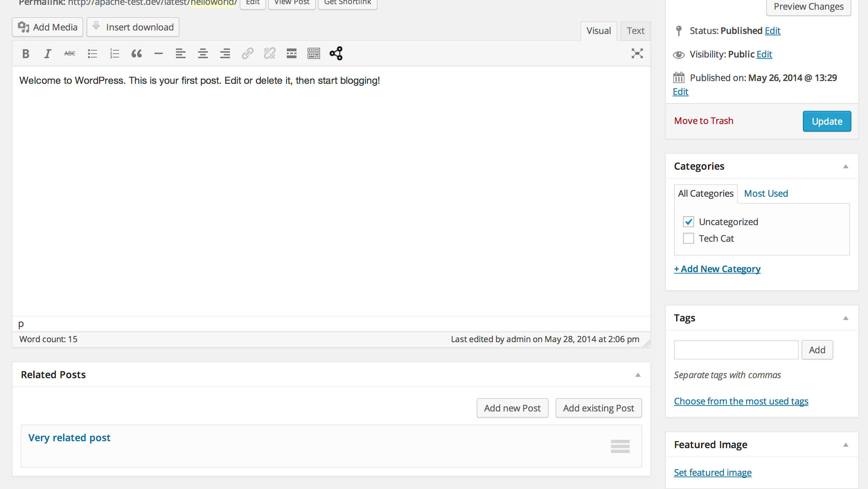Collapse the Tags panel
Image resolution: width=868 pixels, height=489 pixels.
845,318
